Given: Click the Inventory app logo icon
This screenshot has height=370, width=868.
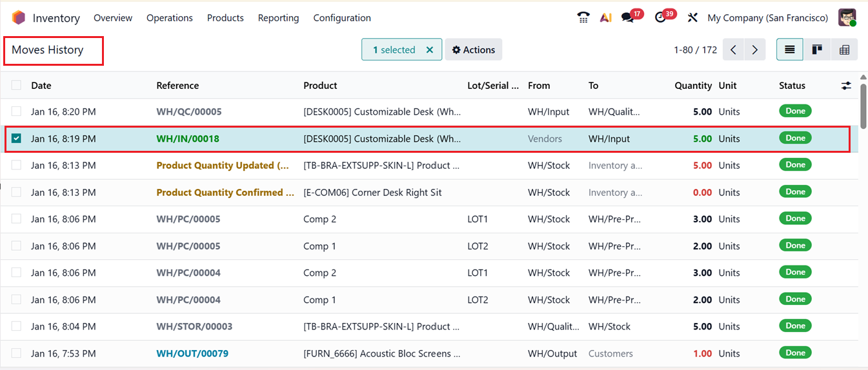Looking at the screenshot, I should pyautogui.click(x=19, y=17).
